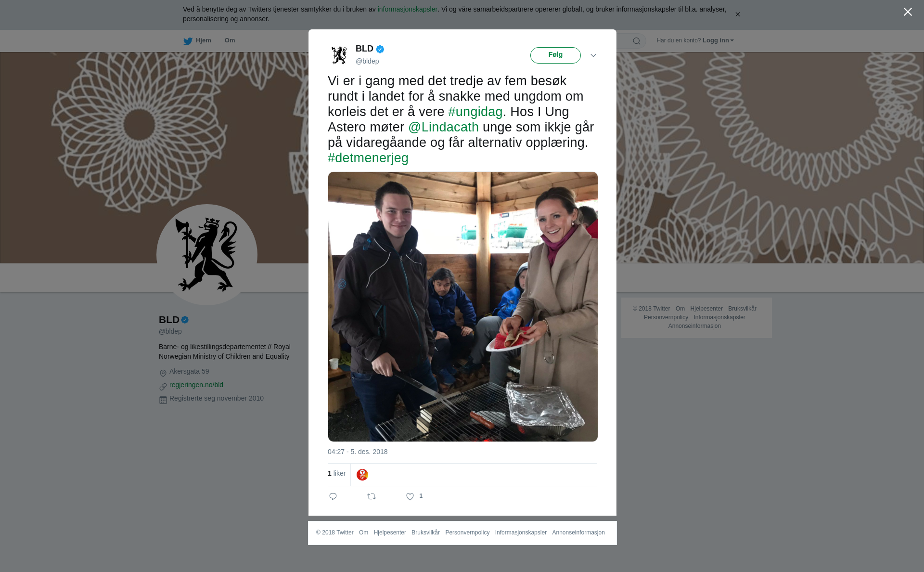Enlarge the tweet's grill photo
This screenshot has height=572, width=924.
(463, 307)
